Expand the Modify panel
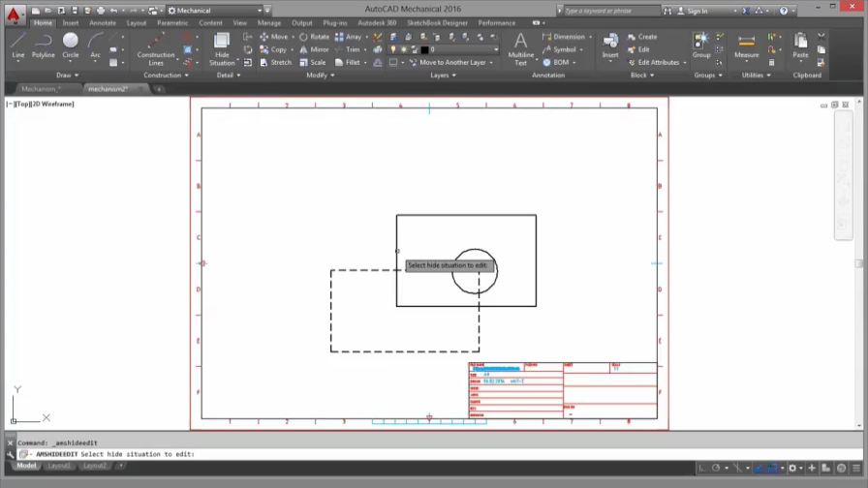This screenshot has height=488, width=868. pos(320,76)
